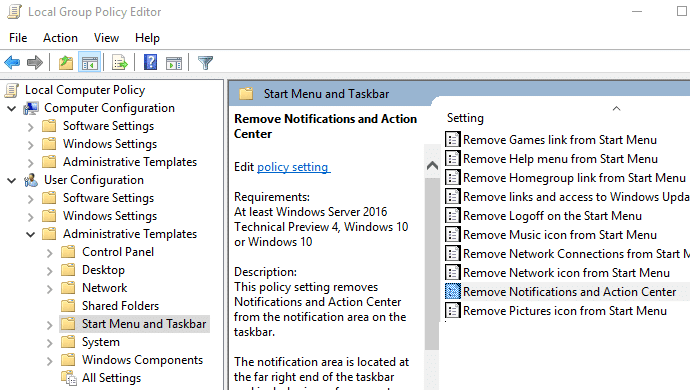Collapse the Computer Configuration node
Image resolution: width=690 pixels, height=390 pixels.
[11, 108]
